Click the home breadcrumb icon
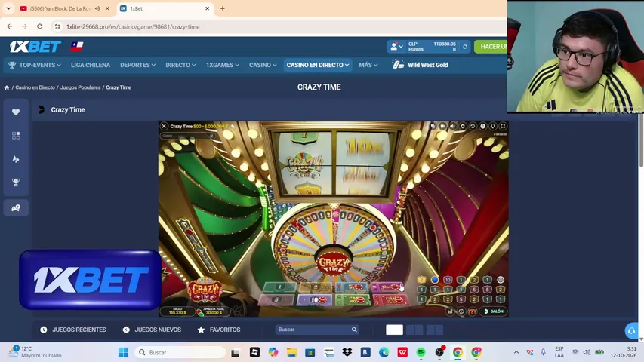 tap(7, 87)
